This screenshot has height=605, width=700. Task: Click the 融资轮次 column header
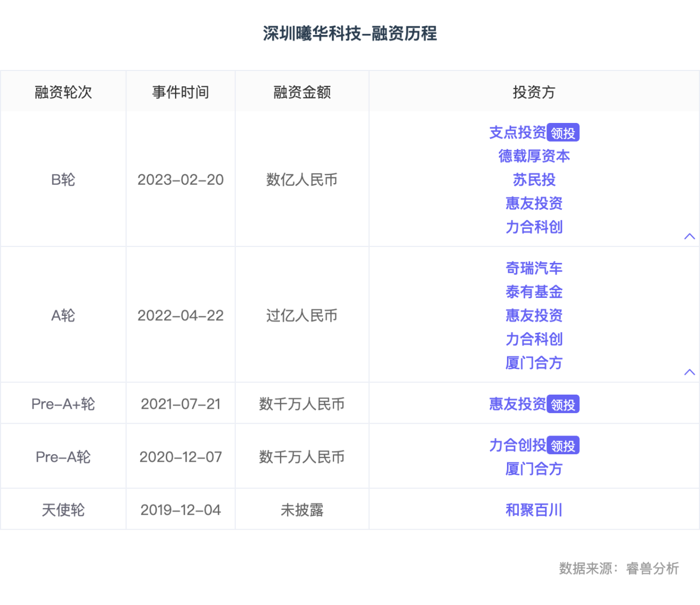pyautogui.click(x=63, y=92)
